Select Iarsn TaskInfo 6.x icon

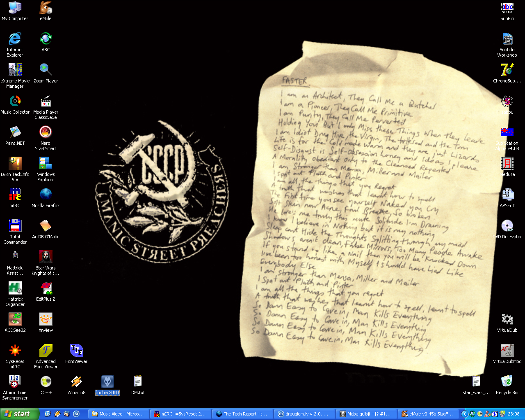point(15,169)
